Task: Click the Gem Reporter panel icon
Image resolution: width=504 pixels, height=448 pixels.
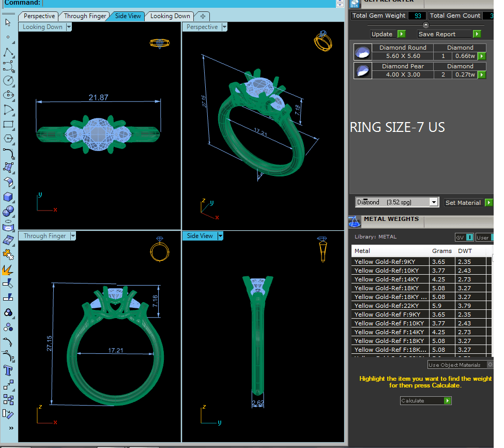Action: click(355, 3)
